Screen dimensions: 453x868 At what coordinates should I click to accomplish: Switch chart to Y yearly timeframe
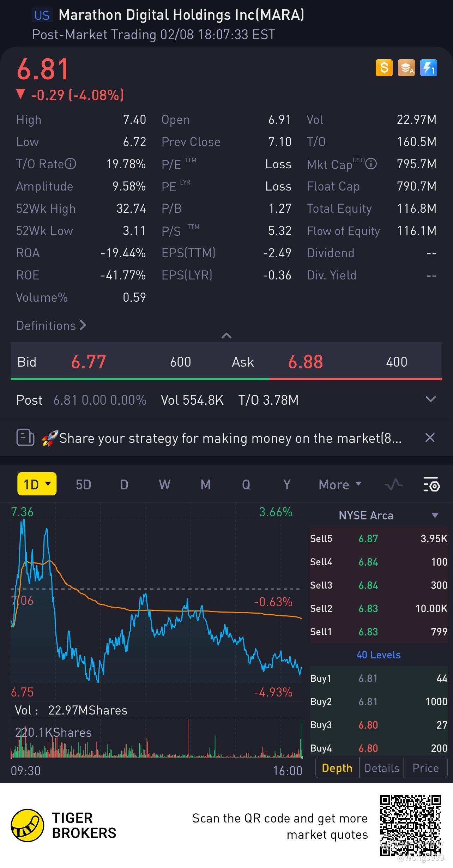(x=287, y=484)
